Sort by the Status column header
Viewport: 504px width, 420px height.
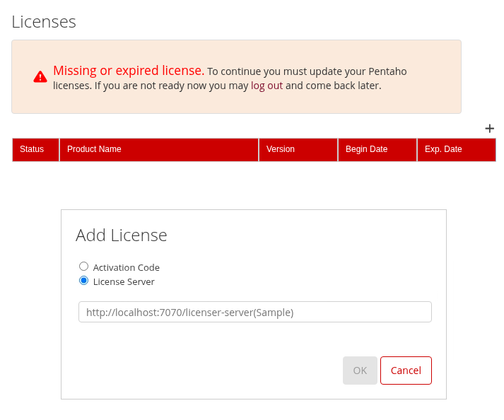pos(32,149)
